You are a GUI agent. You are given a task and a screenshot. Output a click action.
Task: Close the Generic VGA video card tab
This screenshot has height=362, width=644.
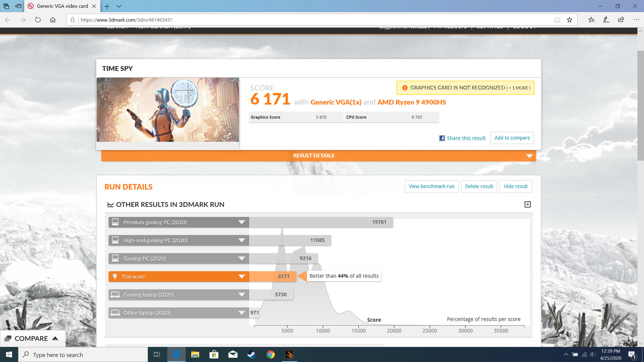click(94, 6)
